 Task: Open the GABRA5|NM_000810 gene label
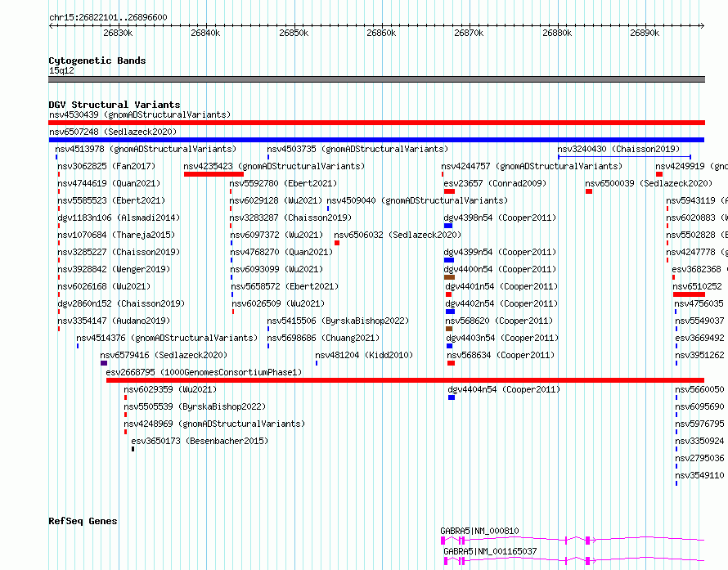[x=479, y=531]
